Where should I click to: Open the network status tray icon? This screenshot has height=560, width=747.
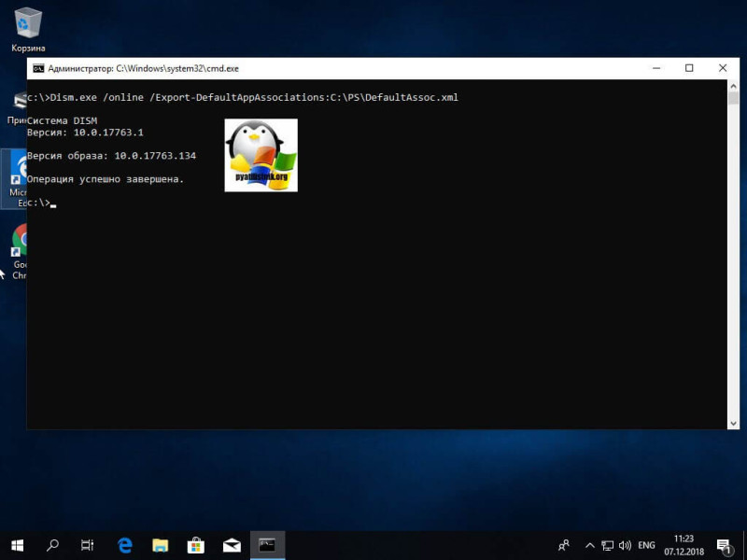tap(608, 545)
